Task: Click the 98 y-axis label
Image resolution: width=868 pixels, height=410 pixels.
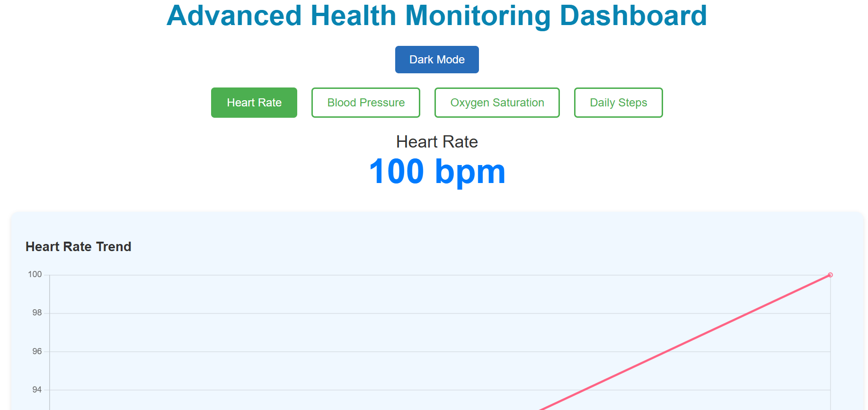Action: pos(37,313)
